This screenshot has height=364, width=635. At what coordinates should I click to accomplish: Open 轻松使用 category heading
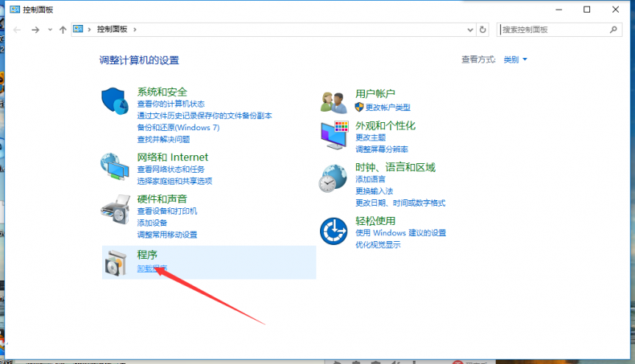375,221
